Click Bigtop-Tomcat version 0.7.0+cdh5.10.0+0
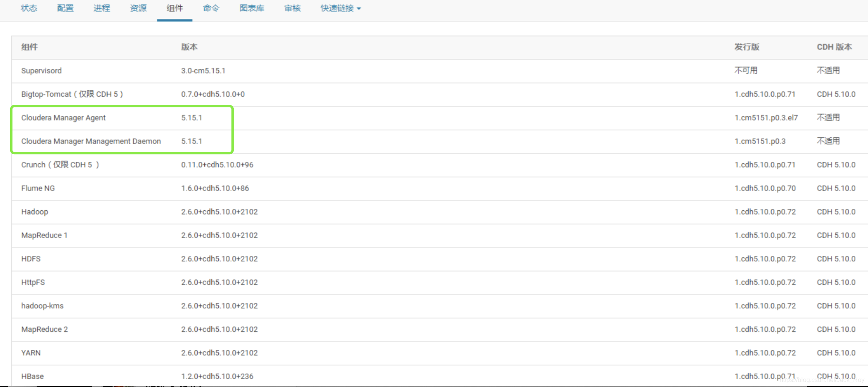This screenshot has width=868, height=387. tap(213, 94)
